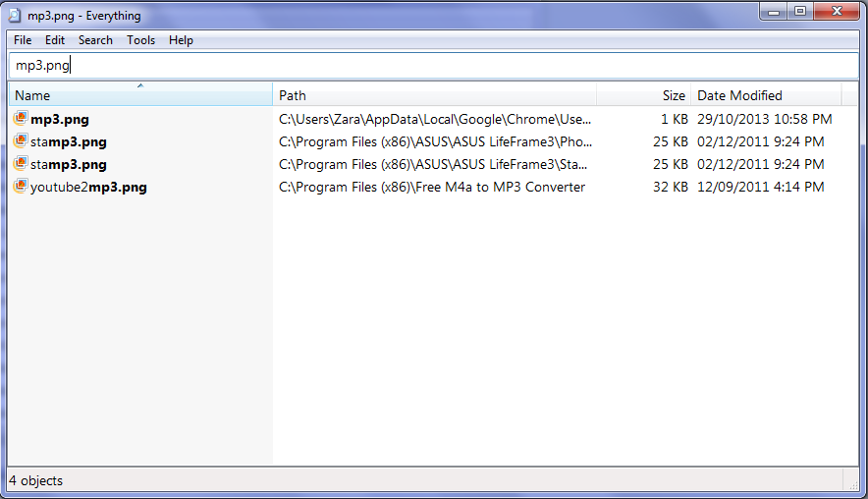868x499 pixels.
Task: Click path ending in LifeFrame3\Pho…
Action: point(435,141)
